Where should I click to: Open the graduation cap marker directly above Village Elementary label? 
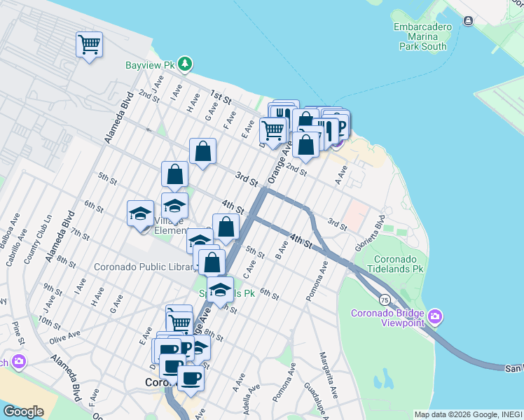point(174,205)
